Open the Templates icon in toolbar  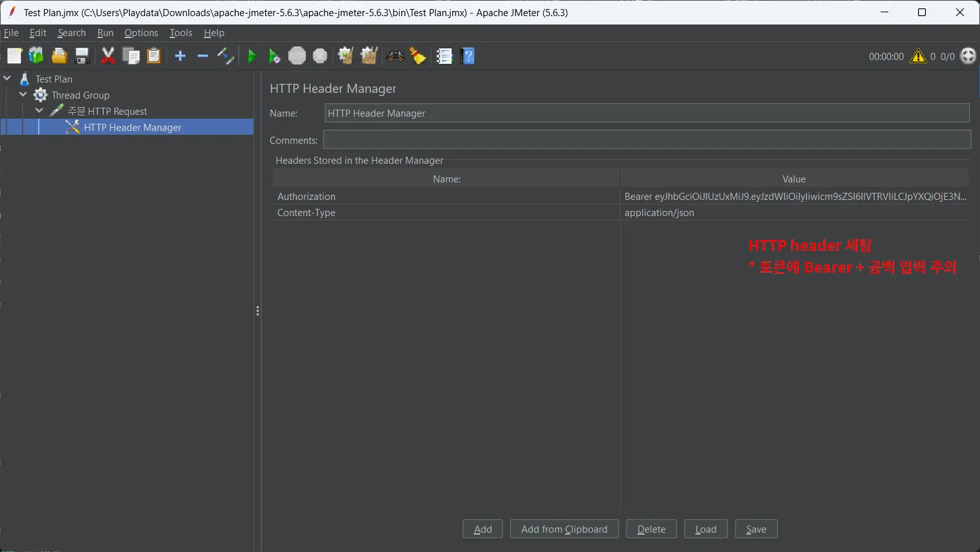[x=36, y=56]
